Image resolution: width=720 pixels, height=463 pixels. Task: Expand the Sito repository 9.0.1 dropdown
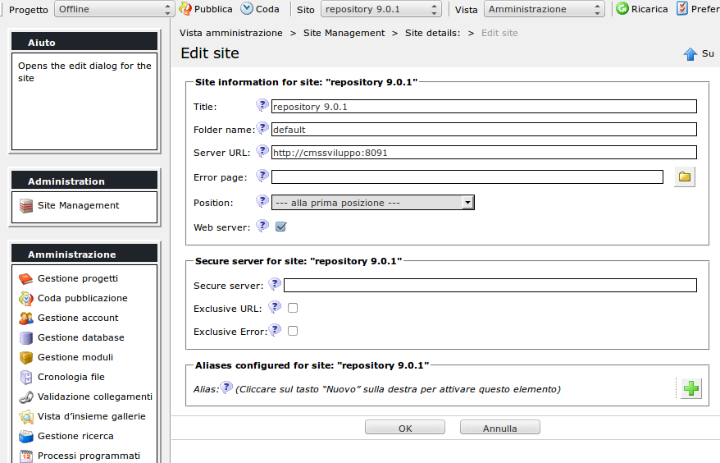click(380, 9)
